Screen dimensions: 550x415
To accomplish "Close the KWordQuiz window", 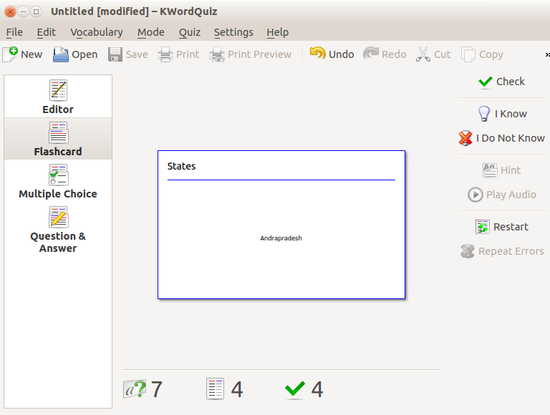I will (x=10, y=12).
